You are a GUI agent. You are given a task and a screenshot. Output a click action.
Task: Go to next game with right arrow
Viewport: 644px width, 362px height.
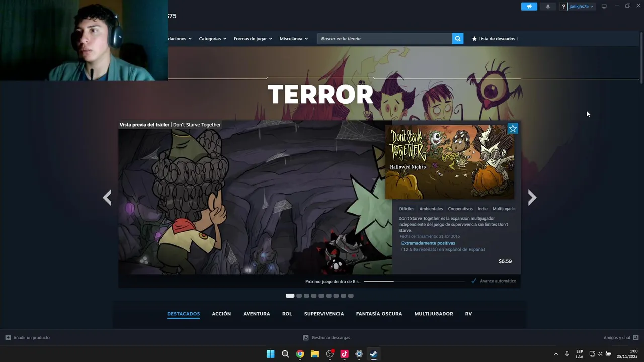[532, 197]
